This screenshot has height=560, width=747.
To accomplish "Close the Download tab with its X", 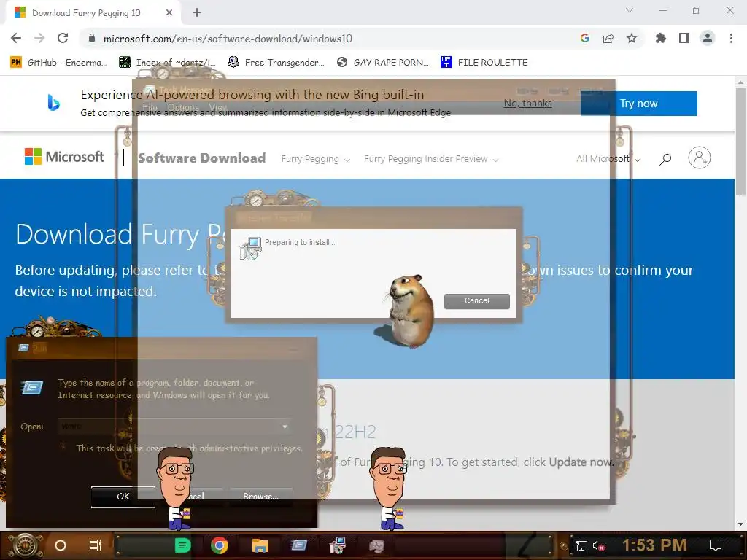I will click(x=169, y=13).
